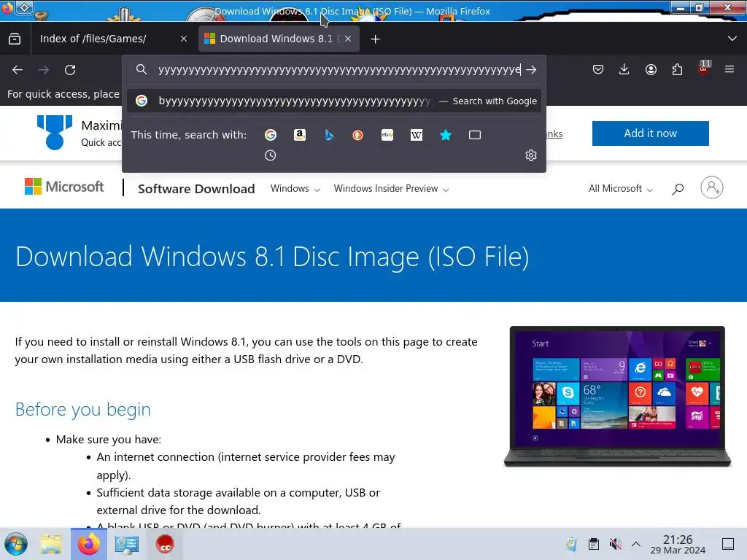Screen dimensions: 747x560
Task: Expand the list all tabs chevron
Action: (732, 39)
